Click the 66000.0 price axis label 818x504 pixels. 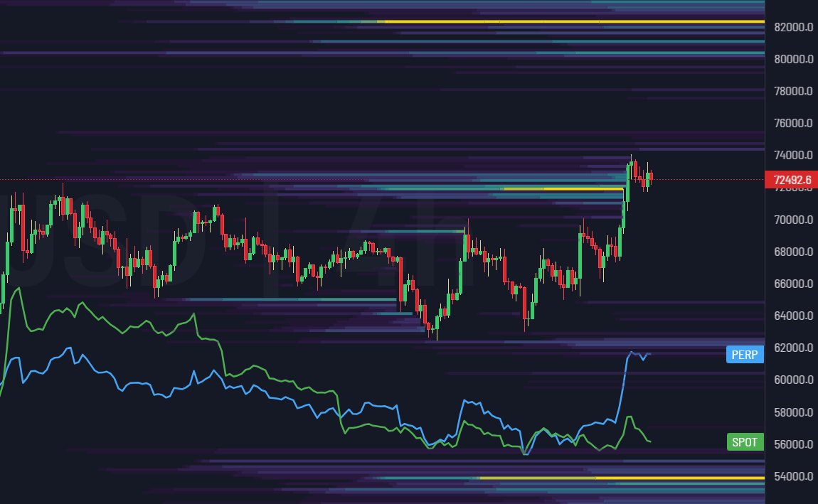[793, 284]
